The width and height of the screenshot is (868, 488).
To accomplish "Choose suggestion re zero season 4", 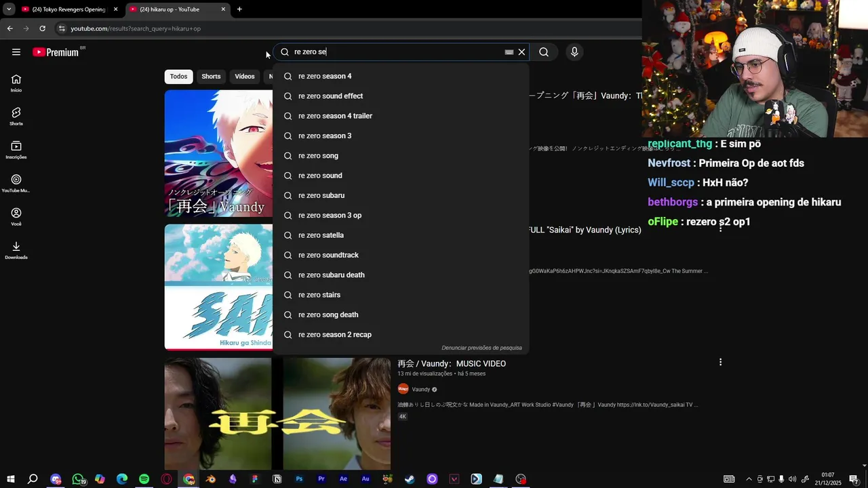I will pyautogui.click(x=401, y=76).
